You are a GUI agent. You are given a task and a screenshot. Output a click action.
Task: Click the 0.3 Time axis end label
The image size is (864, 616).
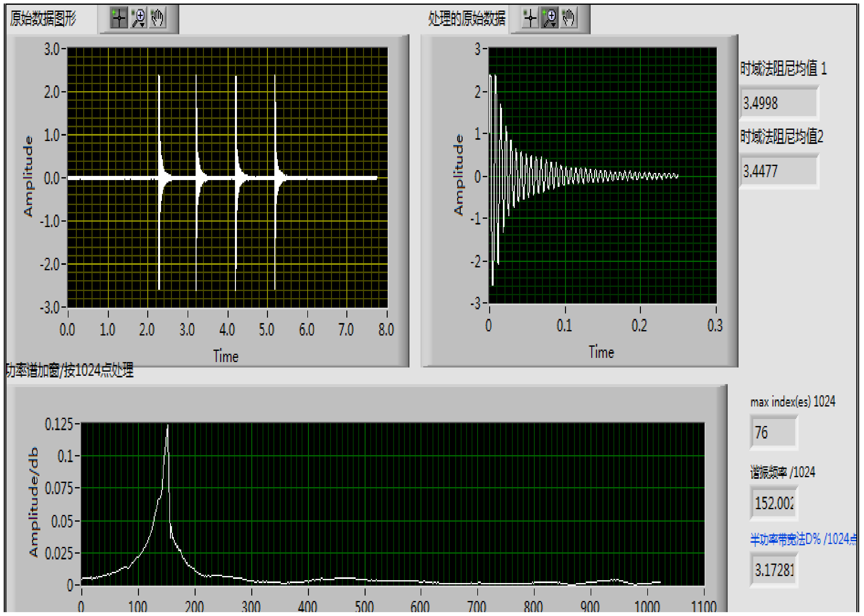[715, 326]
